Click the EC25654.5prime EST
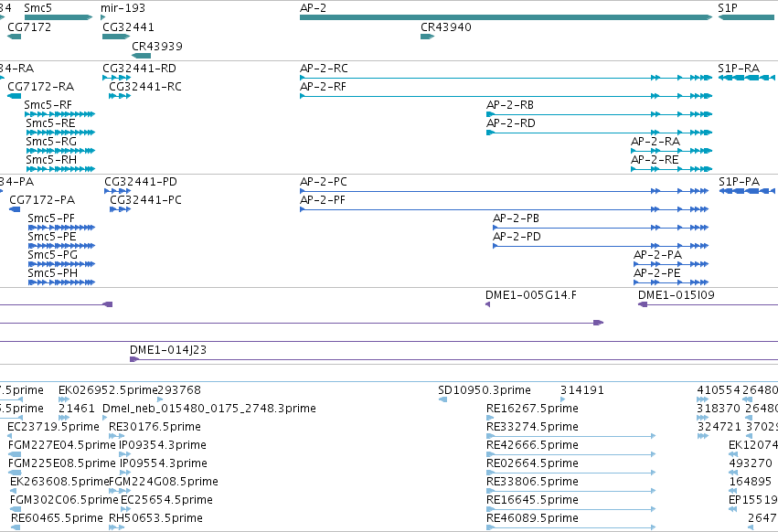This screenshot has width=778, height=532. click(x=125, y=510)
